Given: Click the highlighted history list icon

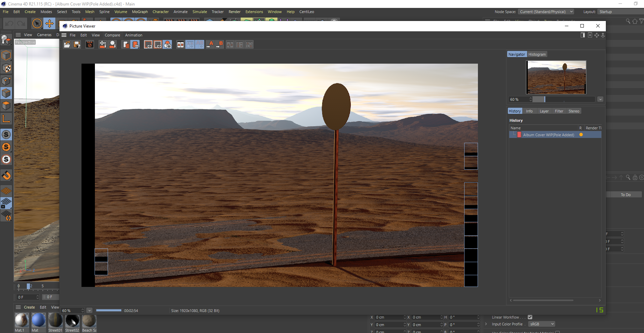Looking at the screenshot, I should (x=135, y=45).
